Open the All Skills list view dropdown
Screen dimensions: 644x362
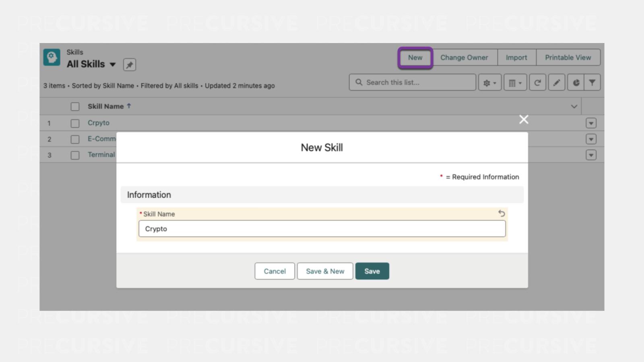point(113,64)
